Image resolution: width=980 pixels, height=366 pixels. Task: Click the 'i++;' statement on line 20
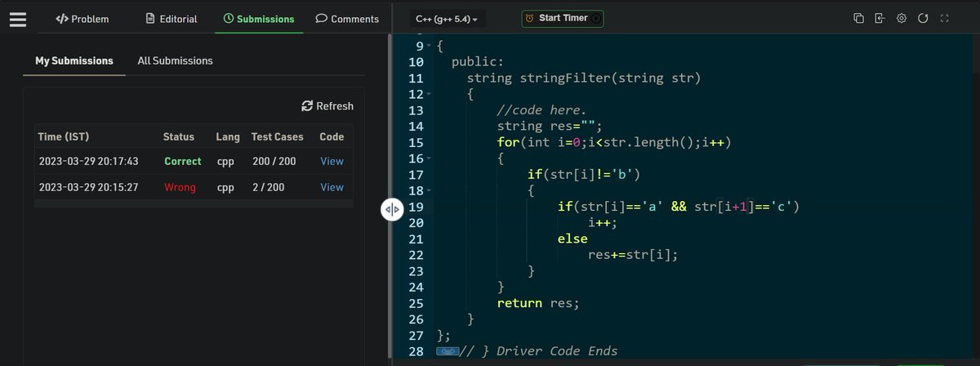603,223
